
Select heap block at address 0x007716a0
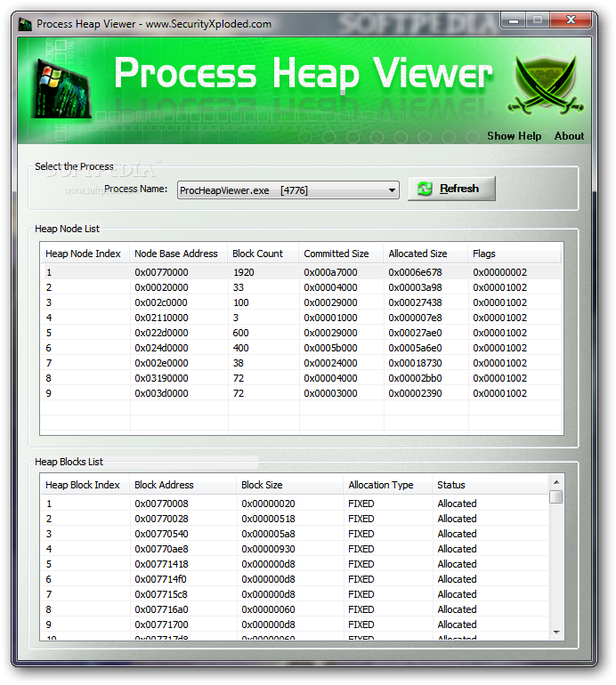[295, 609]
